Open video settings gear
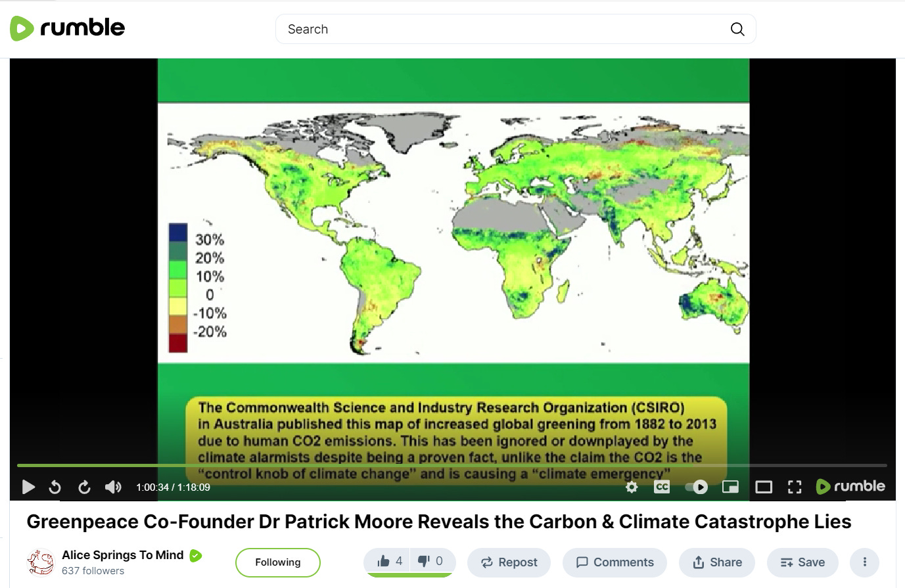This screenshot has height=588, width=905. (632, 487)
